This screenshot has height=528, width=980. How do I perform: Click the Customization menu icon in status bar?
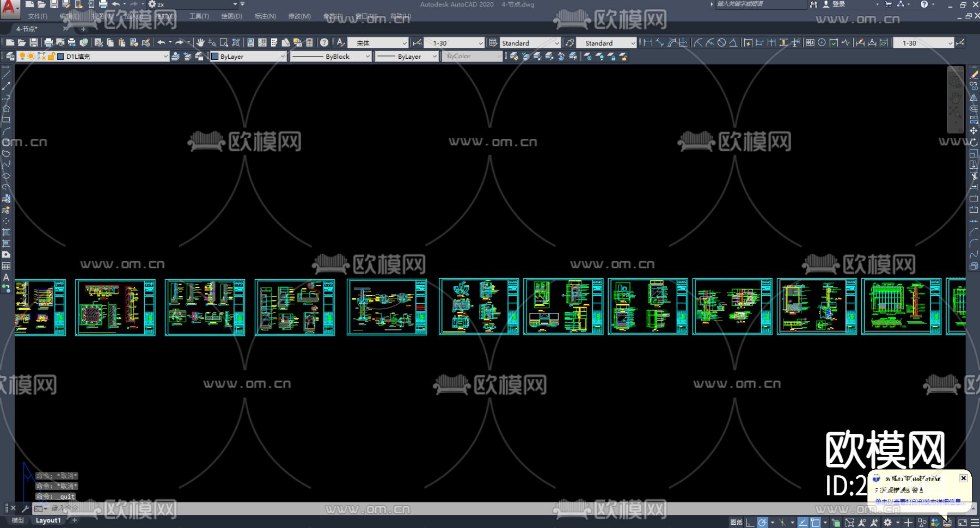(x=975, y=523)
